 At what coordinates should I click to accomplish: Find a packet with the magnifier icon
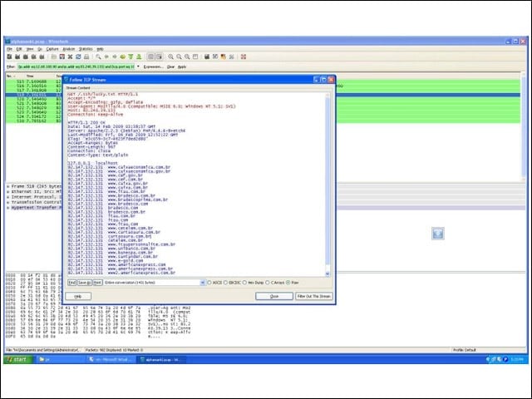coord(98,57)
